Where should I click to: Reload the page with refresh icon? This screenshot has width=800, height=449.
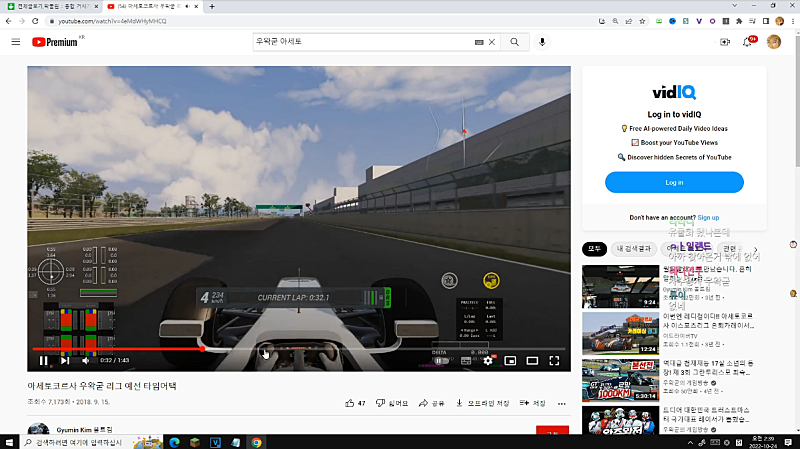[x=35, y=21]
